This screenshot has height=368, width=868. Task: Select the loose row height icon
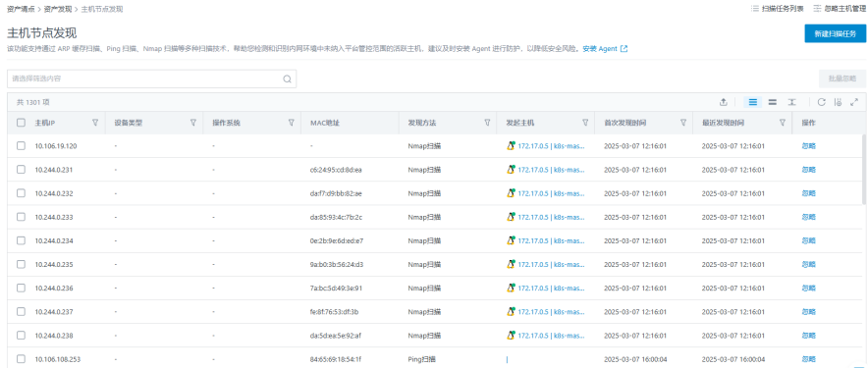tap(792, 102)
